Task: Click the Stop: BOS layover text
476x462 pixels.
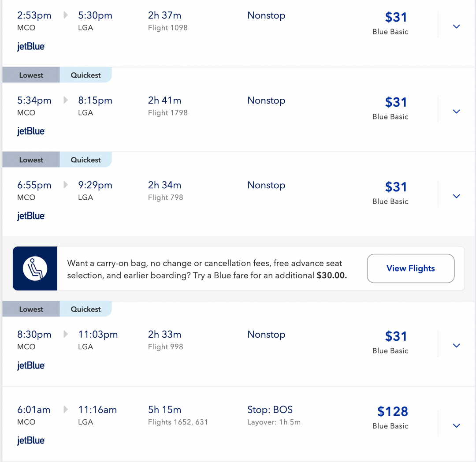Action: tap(270, 410)
